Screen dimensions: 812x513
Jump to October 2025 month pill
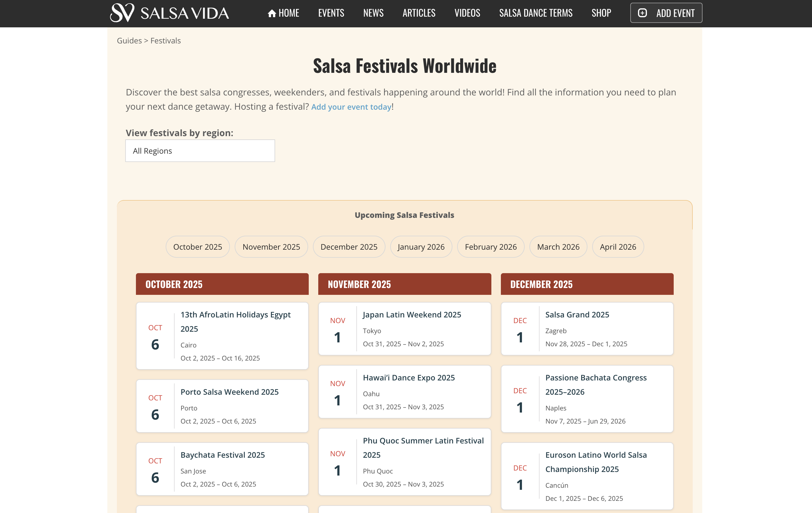[x=197, y=247]
